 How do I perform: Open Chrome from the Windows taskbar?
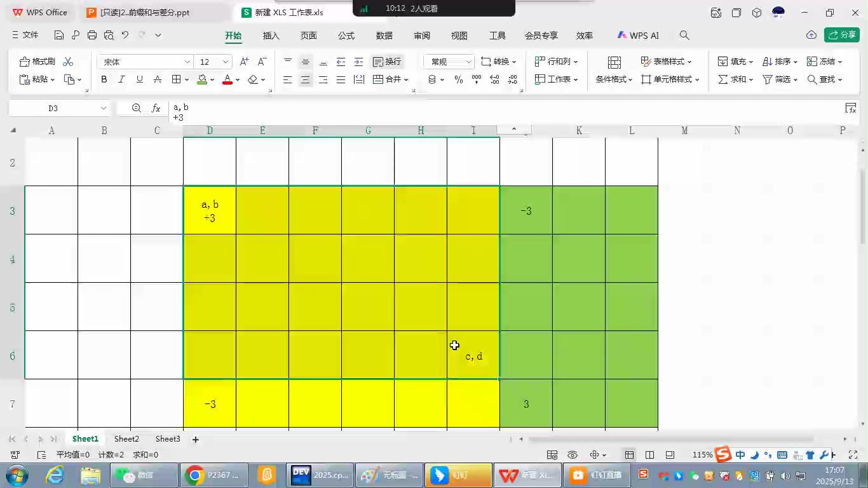click(x=214, y=475)
